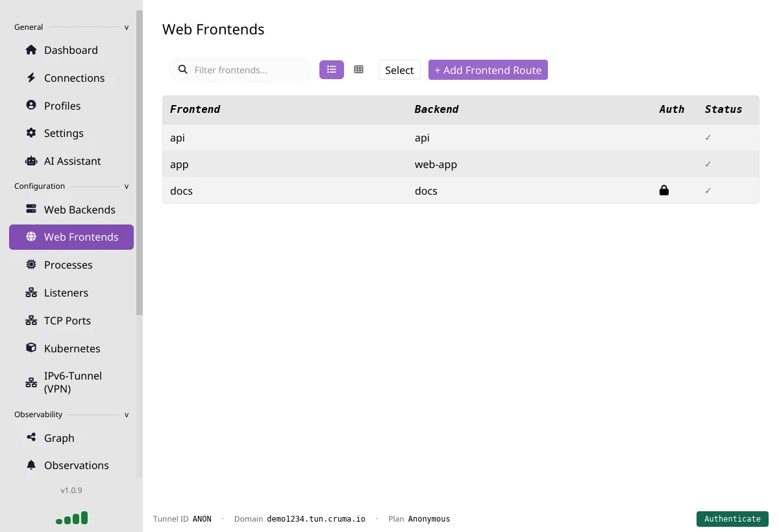Screen dimensions: 779x532
Task: Click Add Frontend Route button
Action: point(488,70)
